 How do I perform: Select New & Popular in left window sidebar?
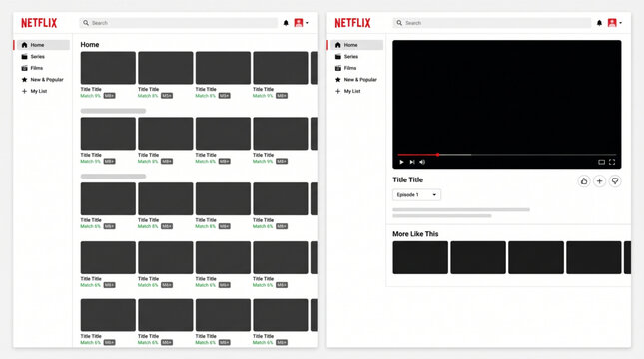[43, 79]
